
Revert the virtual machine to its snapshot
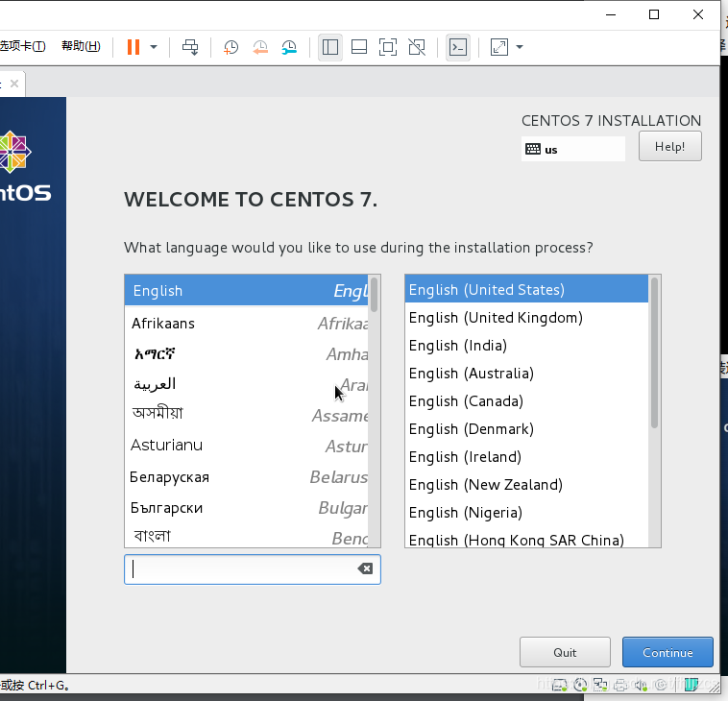pos(260,47)
